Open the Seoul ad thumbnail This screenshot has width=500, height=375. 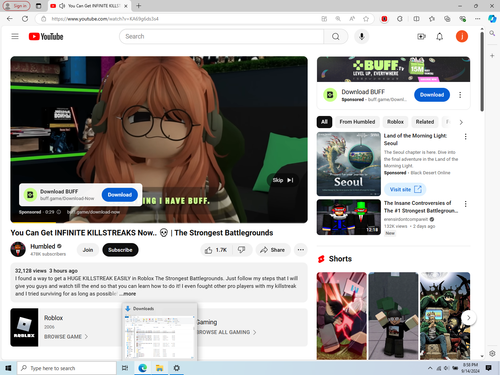(349, 164)
